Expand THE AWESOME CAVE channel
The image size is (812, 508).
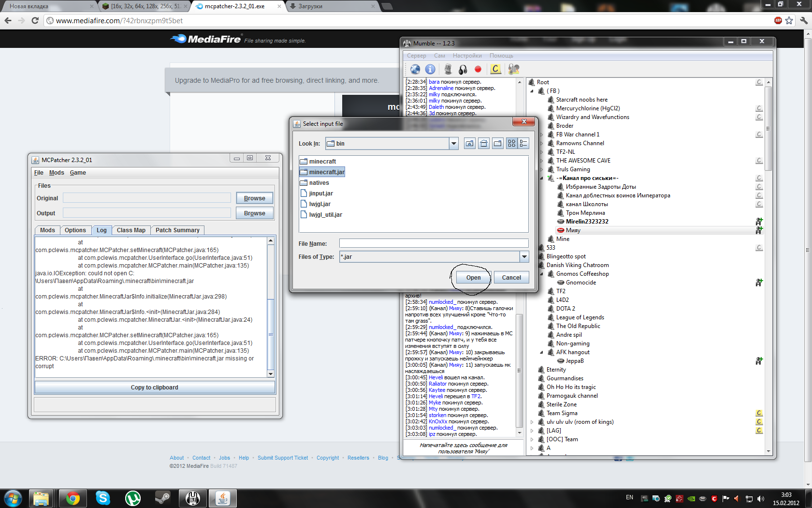click(542, 161)
